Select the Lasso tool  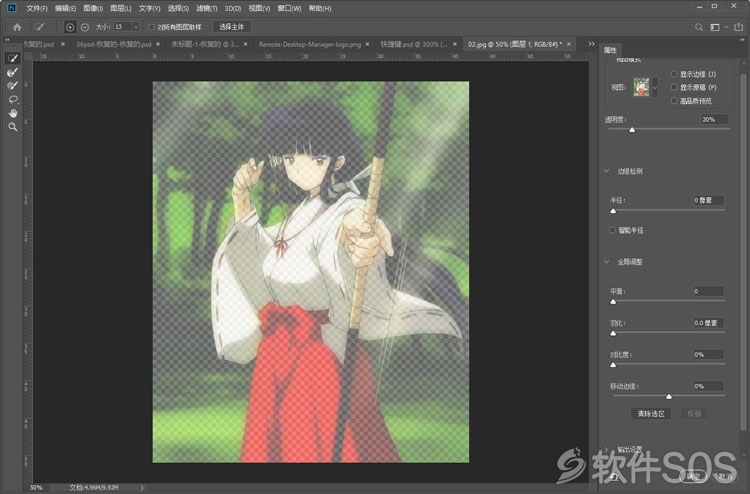(13, 99)
